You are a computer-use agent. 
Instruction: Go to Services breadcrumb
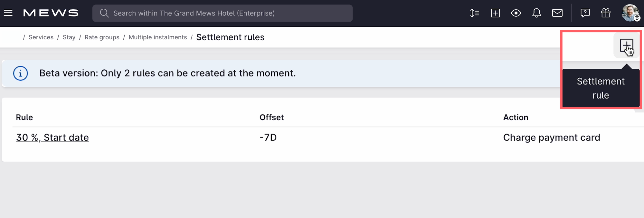[x=41, y=37]
